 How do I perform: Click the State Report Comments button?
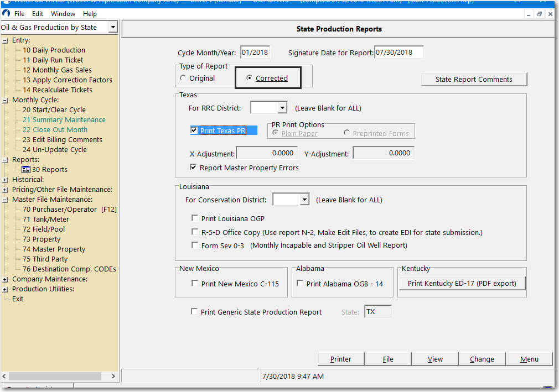pyautogui.click(x=474, y=79)
